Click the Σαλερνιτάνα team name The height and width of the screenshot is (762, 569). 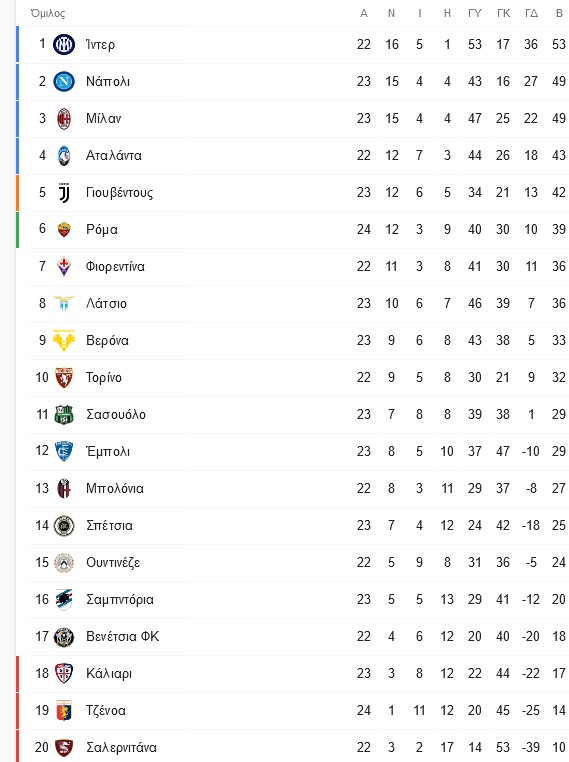[121, 747]
